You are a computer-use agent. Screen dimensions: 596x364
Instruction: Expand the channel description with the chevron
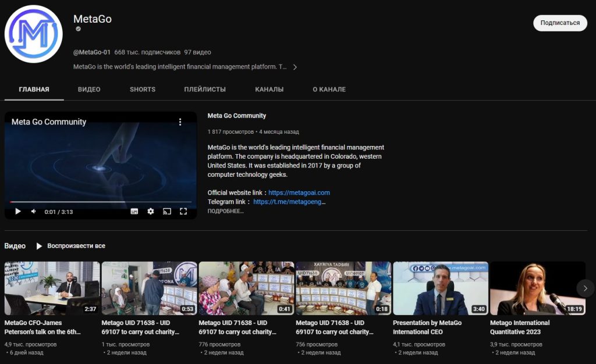click(295, 67)
